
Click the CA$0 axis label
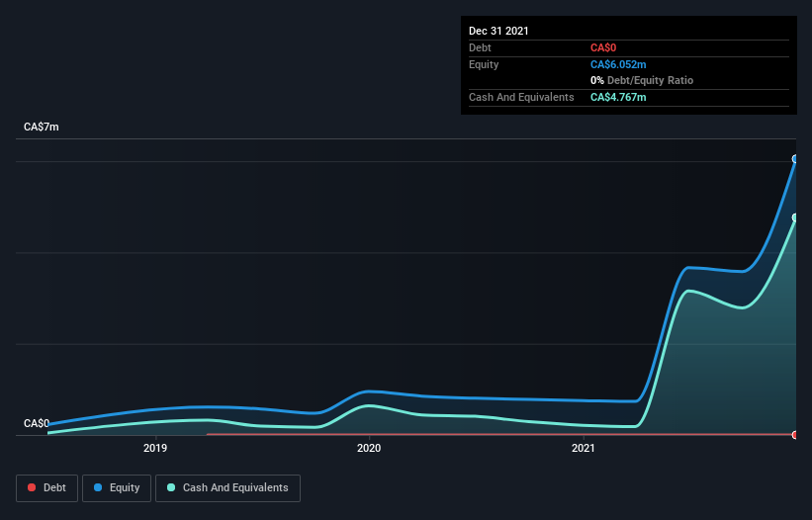tap(37, 423)
